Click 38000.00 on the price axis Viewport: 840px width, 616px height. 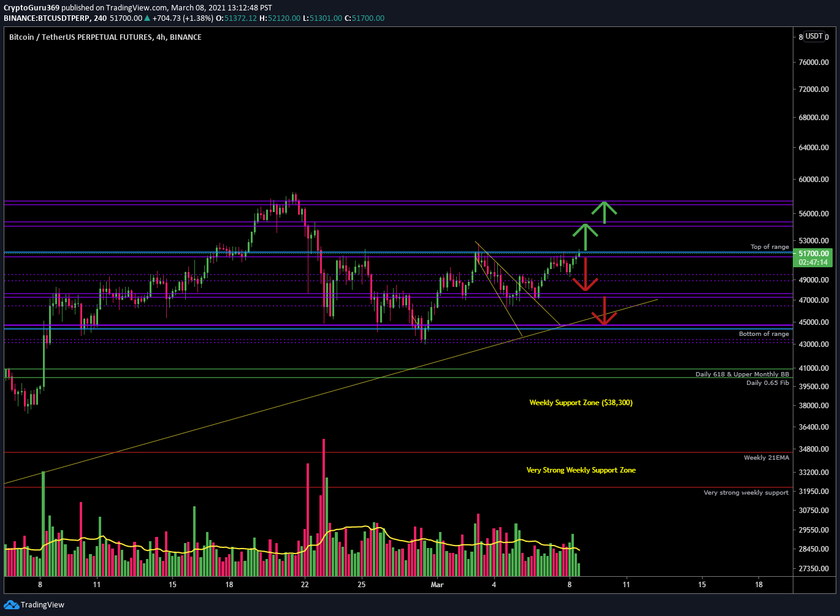point(812,406)
